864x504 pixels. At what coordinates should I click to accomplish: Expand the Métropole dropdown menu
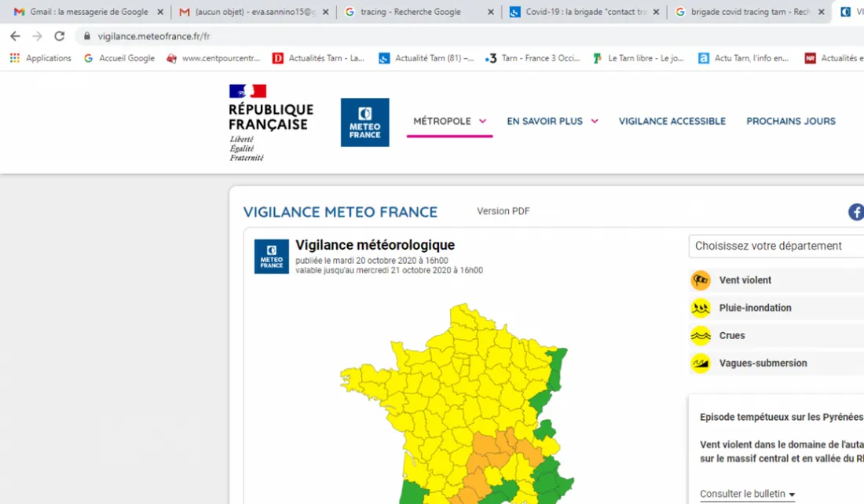(449, 121)
